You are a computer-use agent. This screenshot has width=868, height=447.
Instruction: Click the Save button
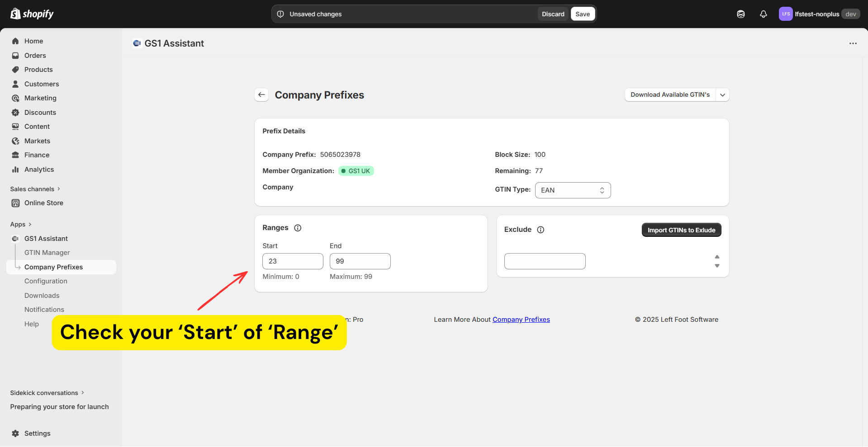pyautogui.click(x=583, y=14)
